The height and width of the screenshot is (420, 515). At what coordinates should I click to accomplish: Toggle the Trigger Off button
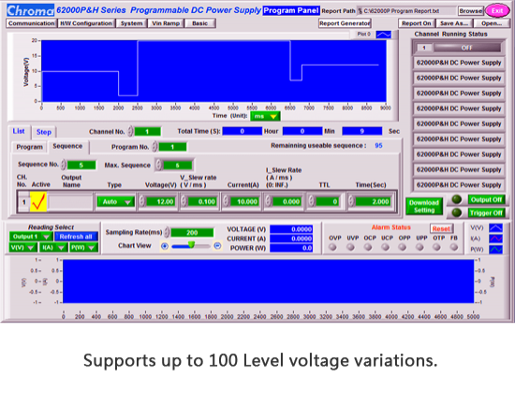486,213
